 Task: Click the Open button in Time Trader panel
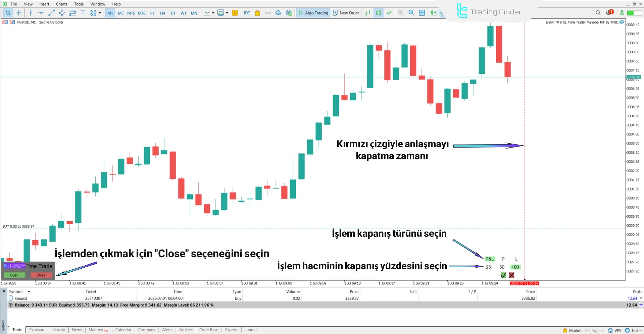pyautogui.click(x=14, y=275)
